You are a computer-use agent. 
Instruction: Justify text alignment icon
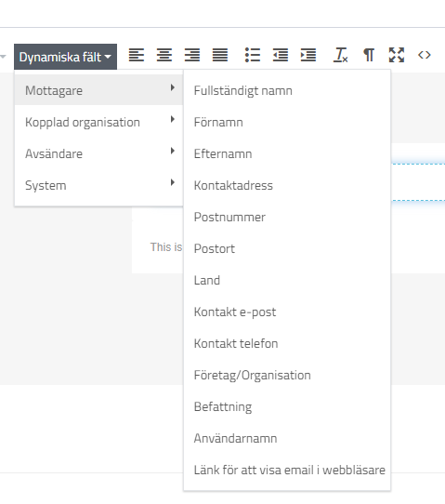click(220, 55)
